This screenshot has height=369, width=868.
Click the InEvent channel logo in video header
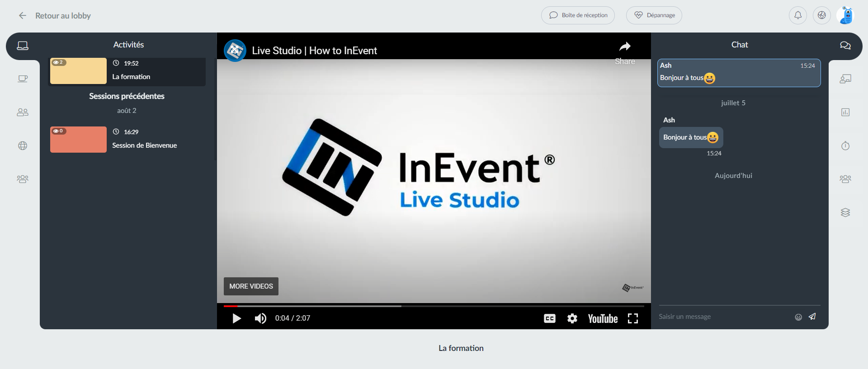235,51
